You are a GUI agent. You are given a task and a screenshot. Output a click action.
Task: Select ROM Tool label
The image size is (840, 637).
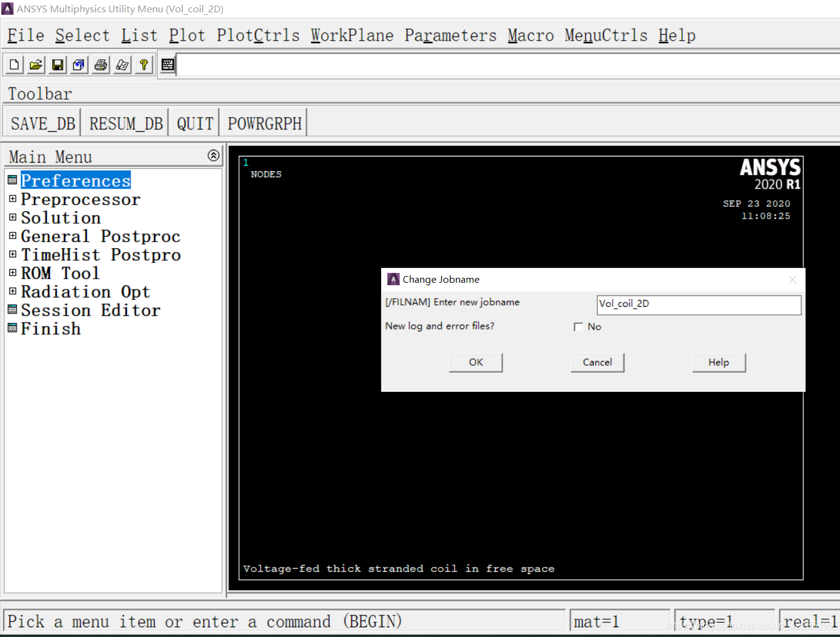[x=60, y=273]
